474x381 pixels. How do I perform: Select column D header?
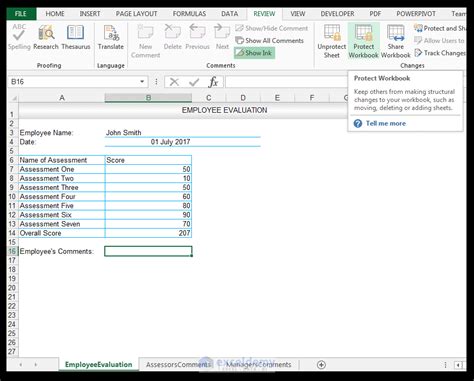243,98
